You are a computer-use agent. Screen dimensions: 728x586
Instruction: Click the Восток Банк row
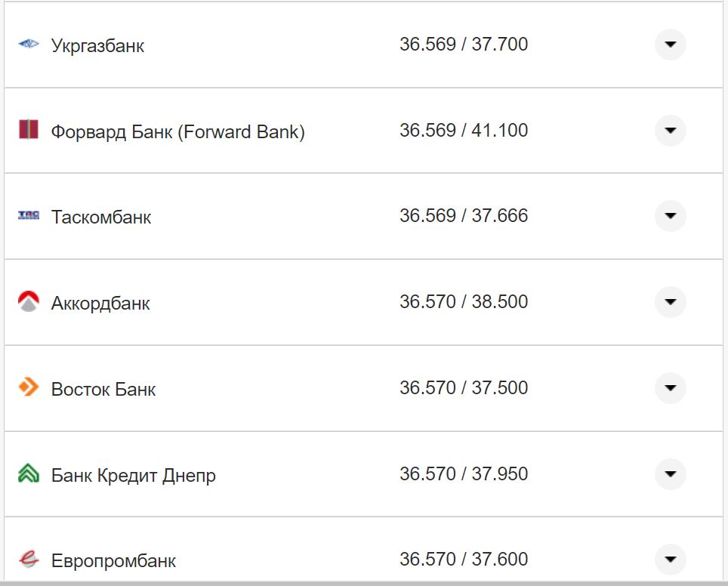pos(302,388)
